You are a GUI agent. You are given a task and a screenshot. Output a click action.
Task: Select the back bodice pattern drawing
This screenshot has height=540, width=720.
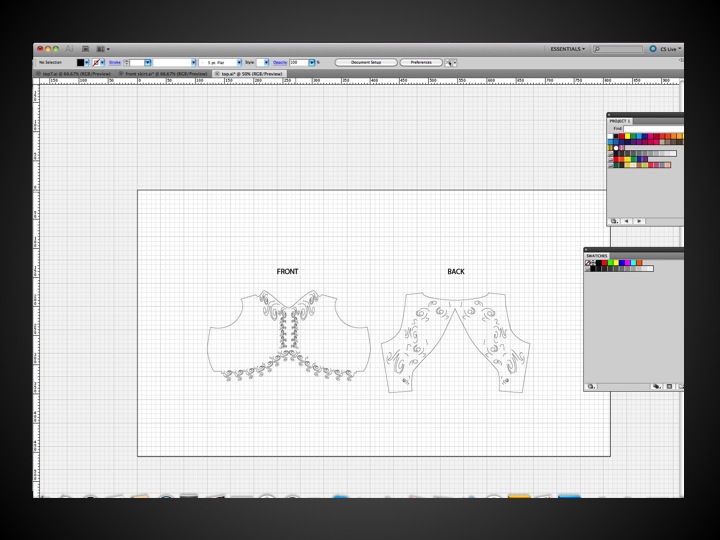(456, 343)
